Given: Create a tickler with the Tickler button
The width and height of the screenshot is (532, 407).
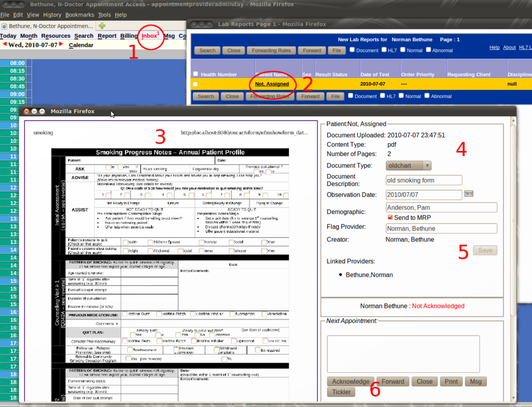Looking at the screenshot, I should 341,392.
